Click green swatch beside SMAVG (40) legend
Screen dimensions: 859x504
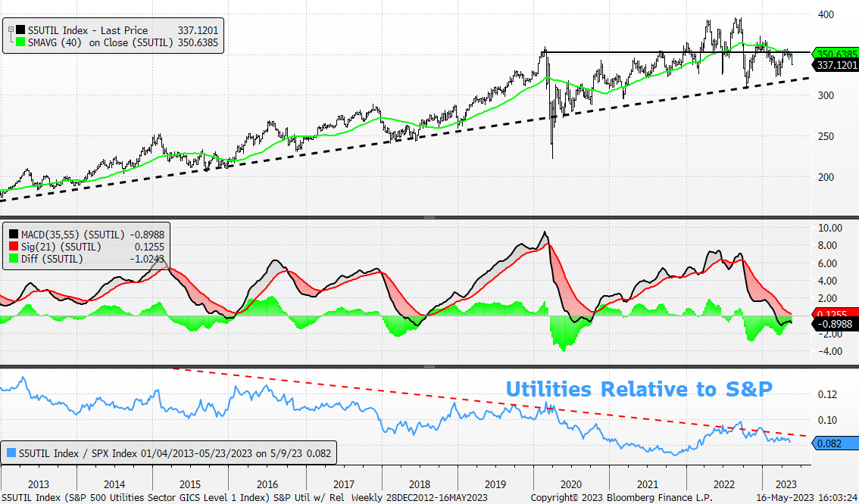[20, 42]
